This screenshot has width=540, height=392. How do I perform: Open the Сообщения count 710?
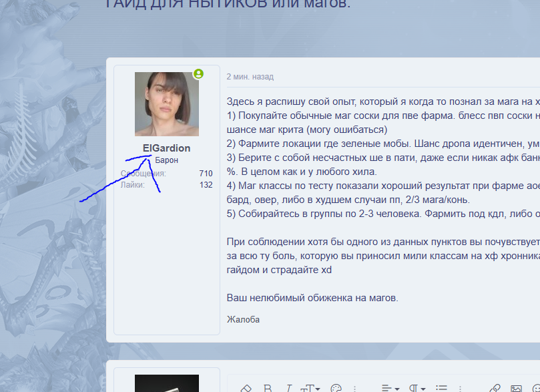206,174
